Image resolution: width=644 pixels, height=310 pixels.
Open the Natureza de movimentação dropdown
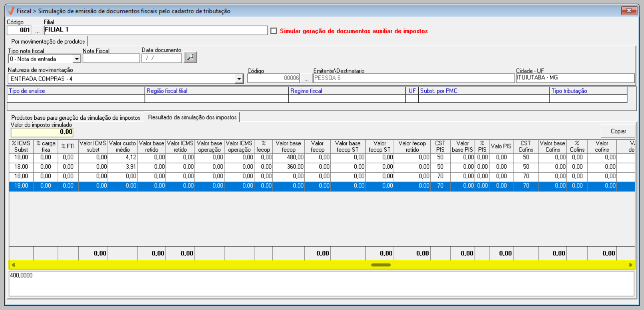pyautogui.click(x=239, y=79)
